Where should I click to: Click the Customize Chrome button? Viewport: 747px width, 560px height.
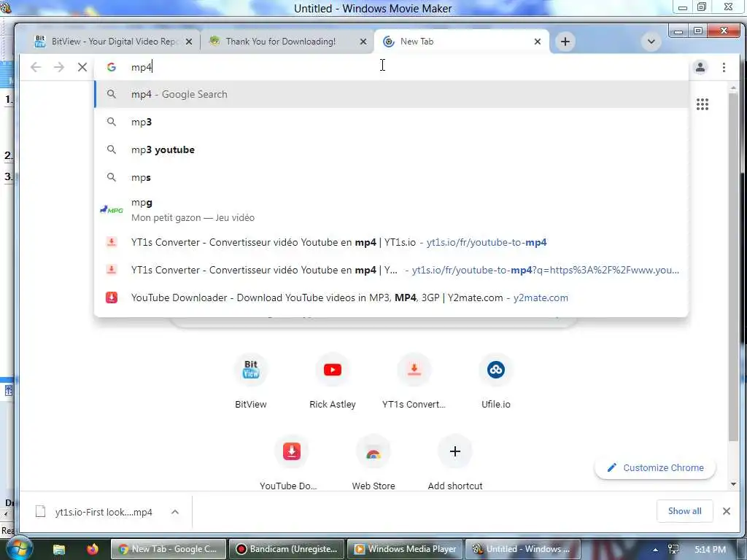click(x=655, y=467)
